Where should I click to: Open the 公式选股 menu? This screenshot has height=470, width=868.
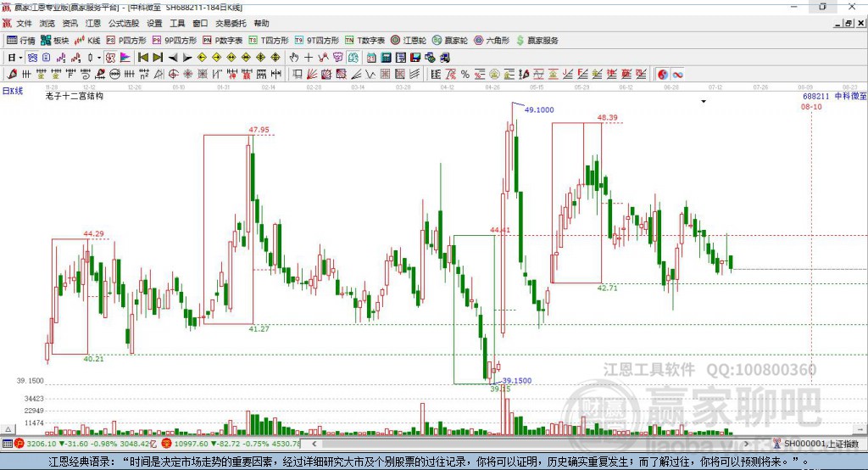click(124, 23)
